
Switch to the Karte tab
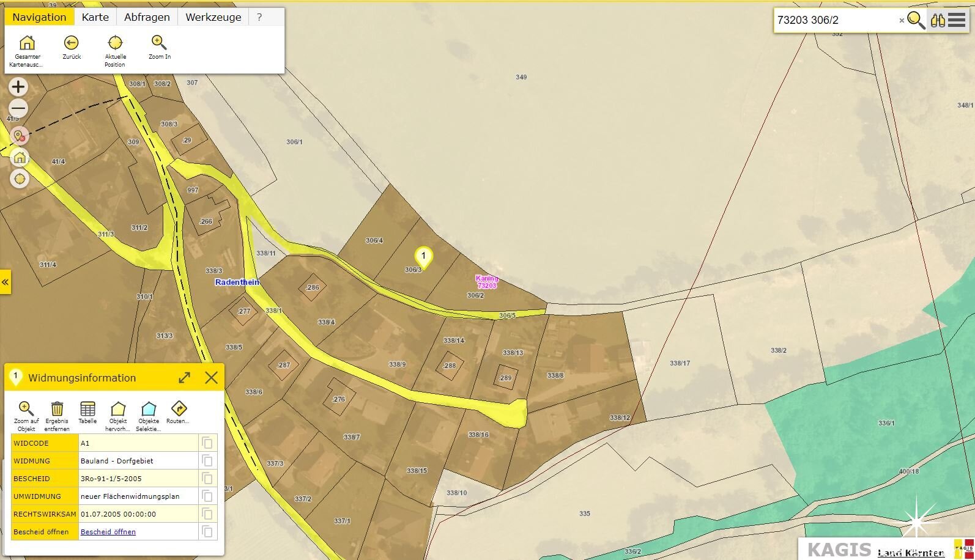95,17
